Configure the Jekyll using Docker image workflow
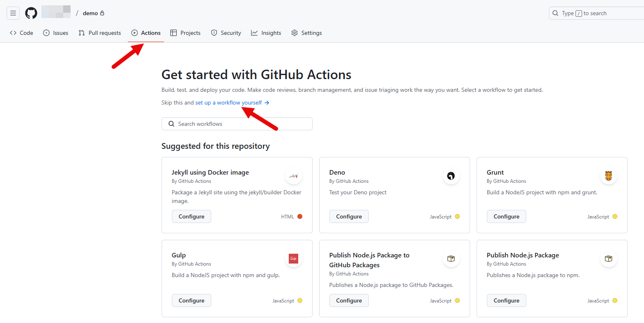 (x=192, y=216)
